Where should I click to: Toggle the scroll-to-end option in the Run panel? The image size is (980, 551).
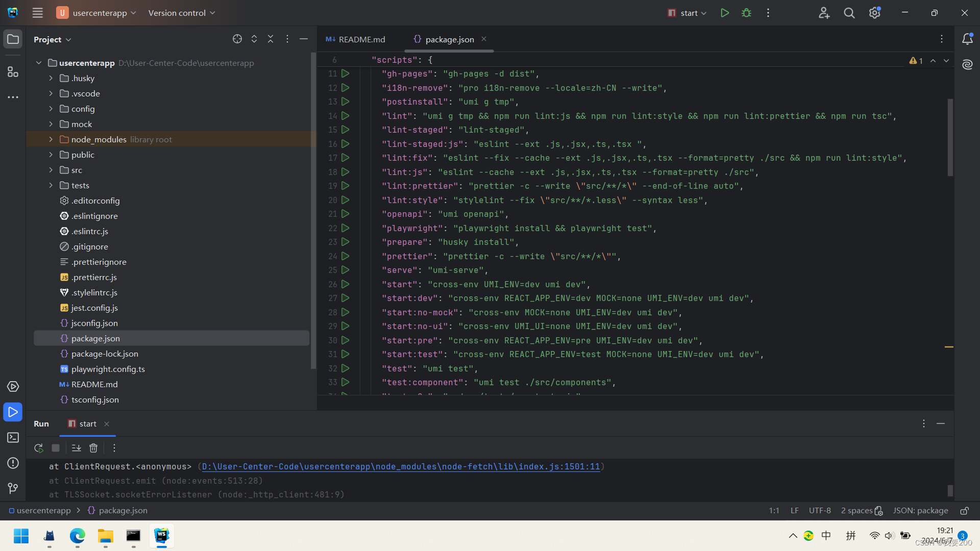point(76,448)
